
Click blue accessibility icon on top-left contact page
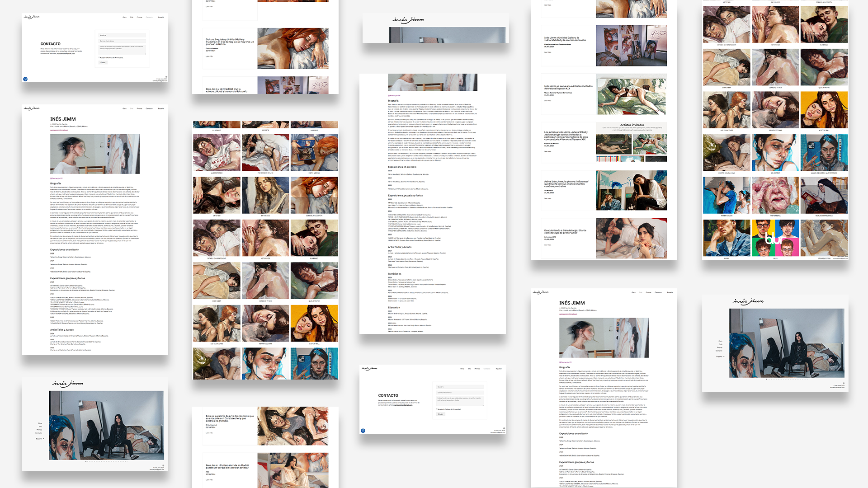25,79
